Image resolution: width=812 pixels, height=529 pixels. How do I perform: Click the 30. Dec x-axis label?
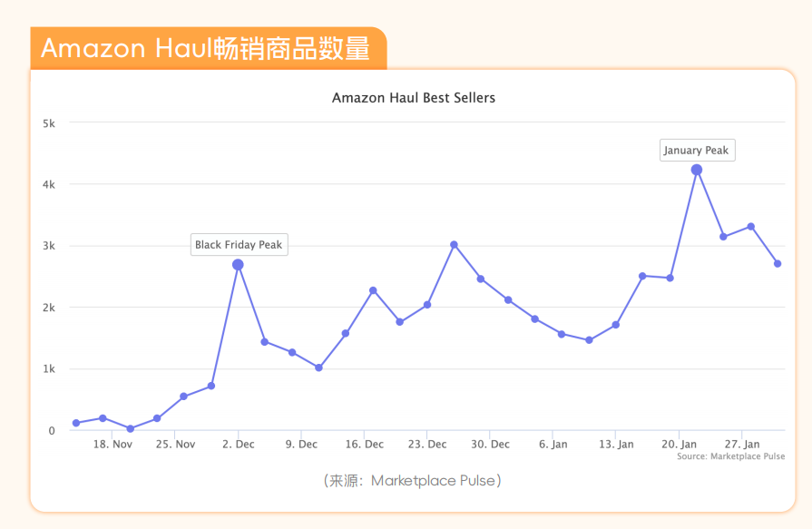(x=491, y=444)
